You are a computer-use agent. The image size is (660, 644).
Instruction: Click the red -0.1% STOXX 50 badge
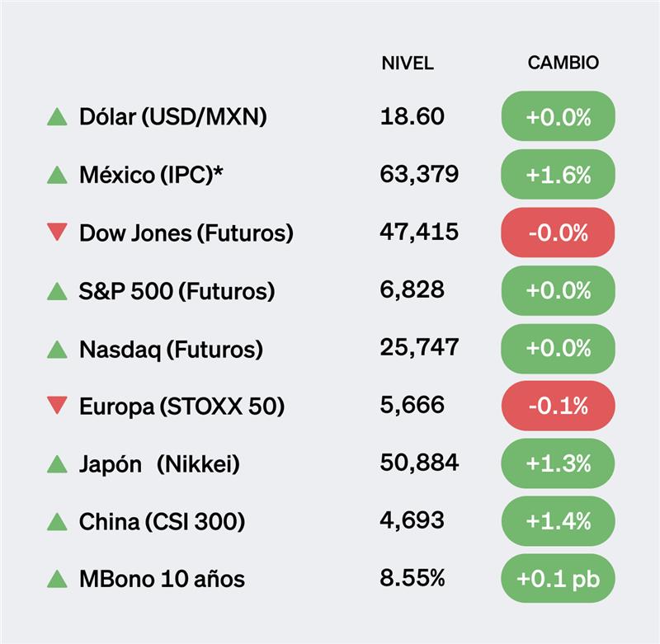(558, 406)
